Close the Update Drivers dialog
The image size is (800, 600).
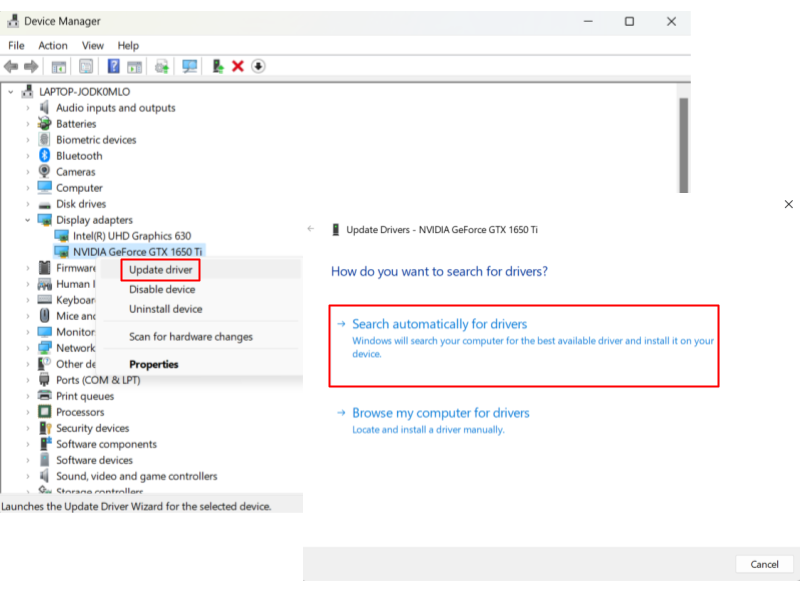pyautogui.click(x=789, y=204)
